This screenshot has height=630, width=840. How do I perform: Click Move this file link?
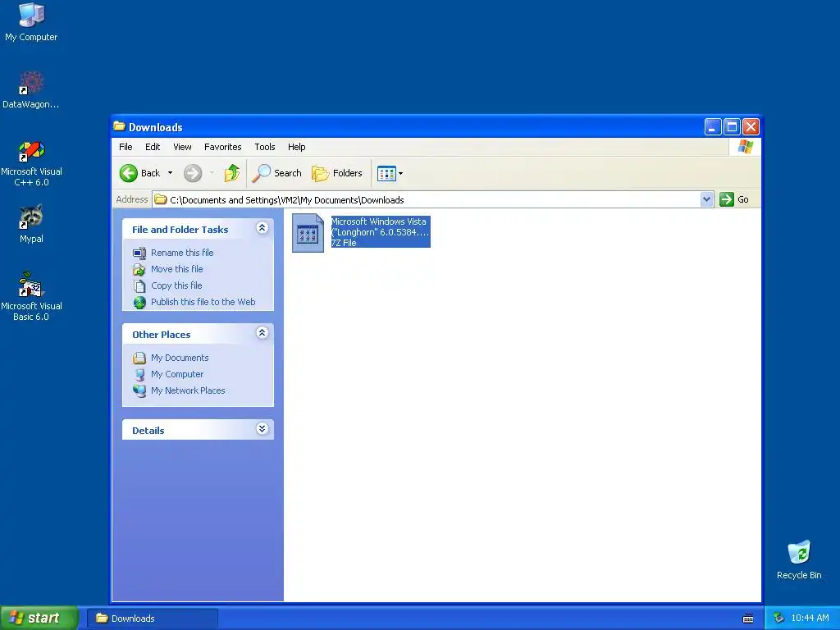[177, 269]
